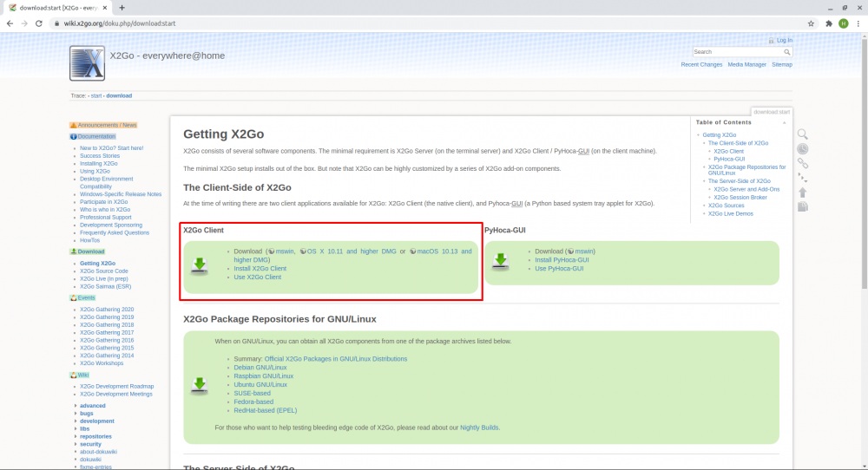Open X2Go Development Roadmap sidebar link
The width and height of the screenshot is (868, 470).
pyautogui.click(x=117, y=387)
